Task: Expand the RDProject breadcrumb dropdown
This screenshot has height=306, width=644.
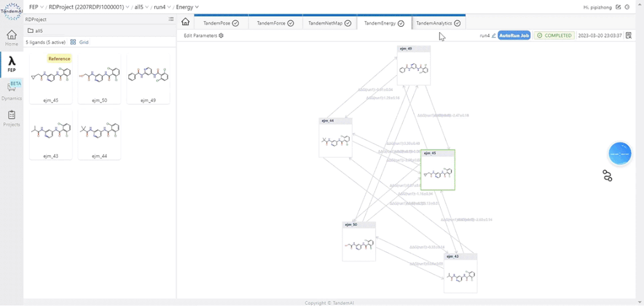Action: 128,7
